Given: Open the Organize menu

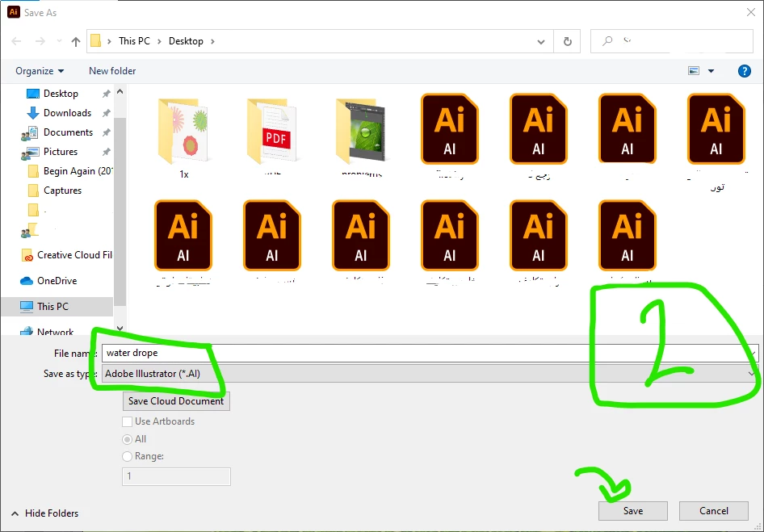Looking at the screenshot, I should coord(40,71).
